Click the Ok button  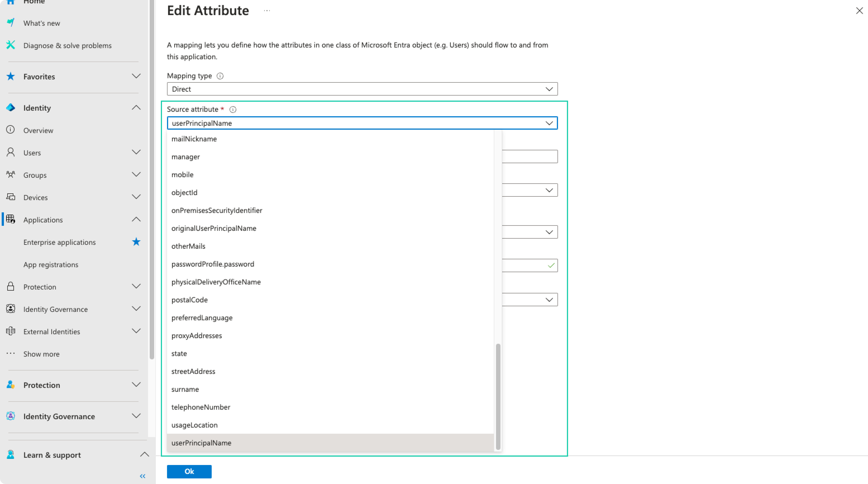point(189,472)
